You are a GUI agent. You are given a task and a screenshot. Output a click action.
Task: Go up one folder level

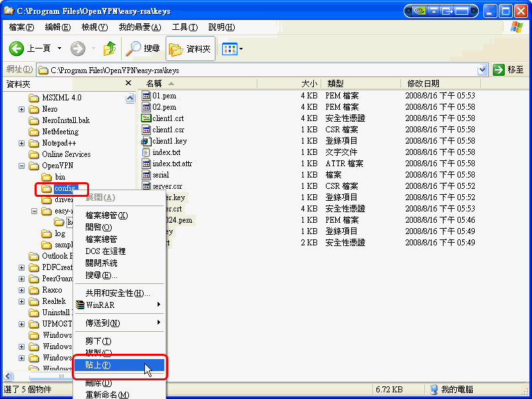tap(109, 49)
